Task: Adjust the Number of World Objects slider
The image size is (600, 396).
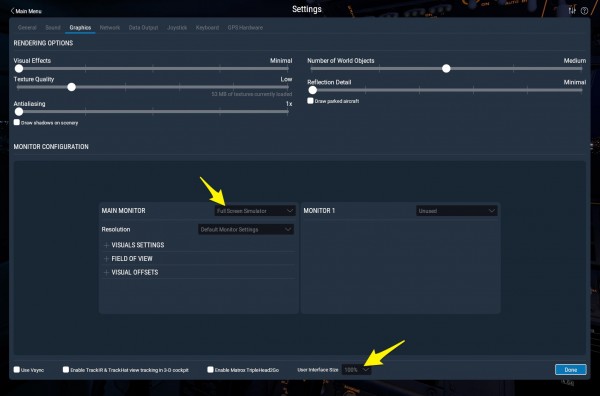Action: pos(446,68)
